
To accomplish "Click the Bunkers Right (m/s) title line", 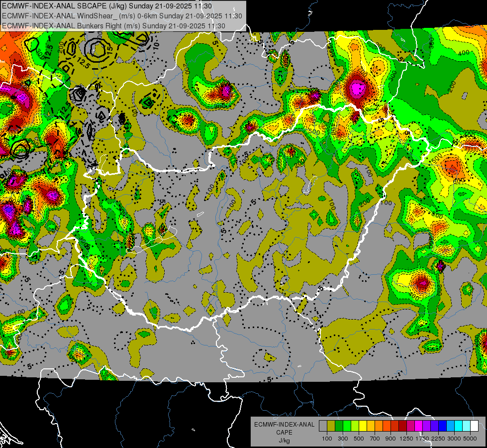I will click(121, 25).
